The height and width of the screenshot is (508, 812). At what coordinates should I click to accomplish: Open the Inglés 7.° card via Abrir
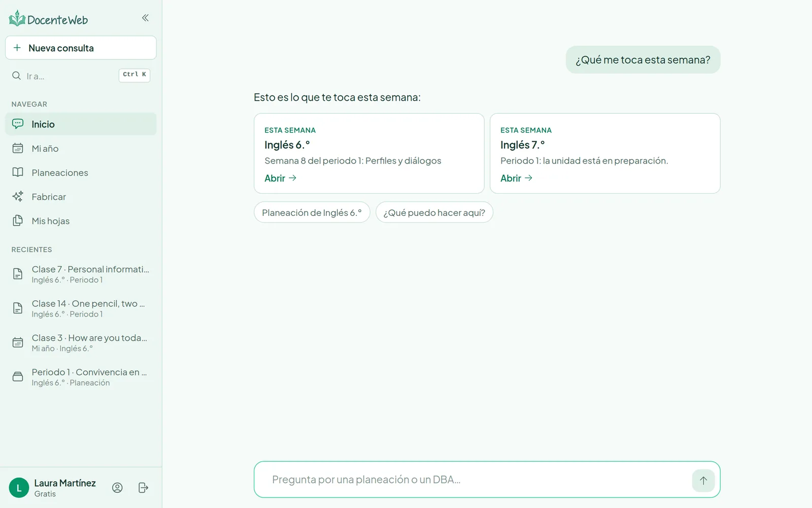coord(516,178)
